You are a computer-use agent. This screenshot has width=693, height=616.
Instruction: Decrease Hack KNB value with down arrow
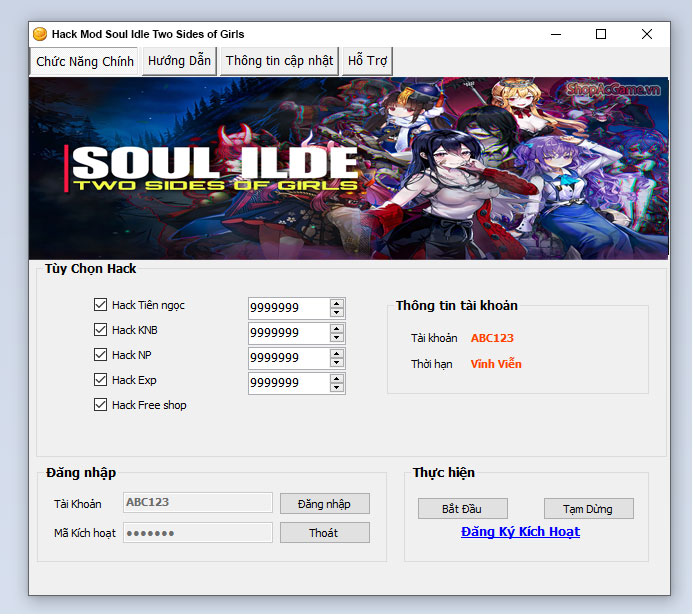pos(337,338)
